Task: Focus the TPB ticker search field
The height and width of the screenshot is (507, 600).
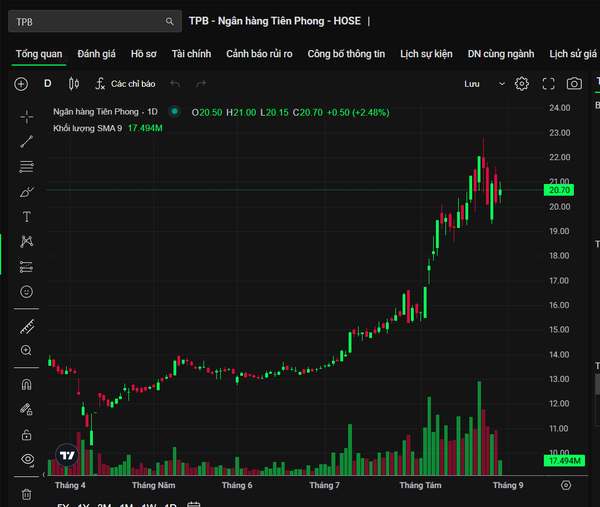Action: [x=95, y=21]
